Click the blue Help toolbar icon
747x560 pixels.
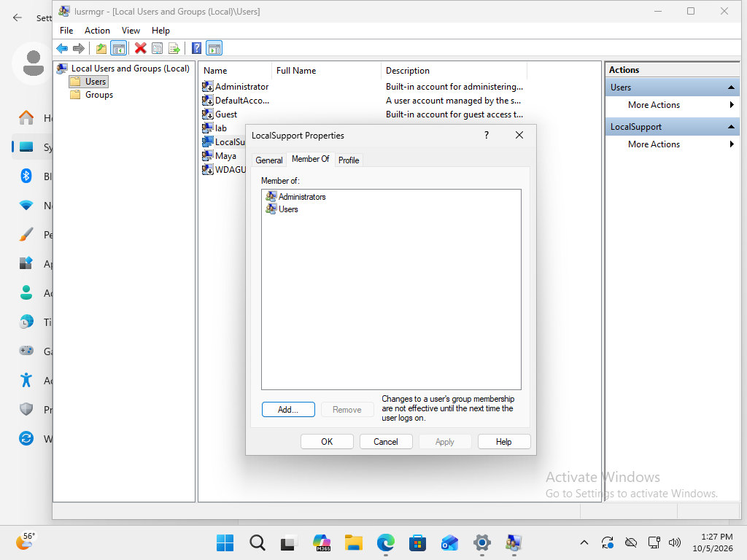(x=196, y=48)
